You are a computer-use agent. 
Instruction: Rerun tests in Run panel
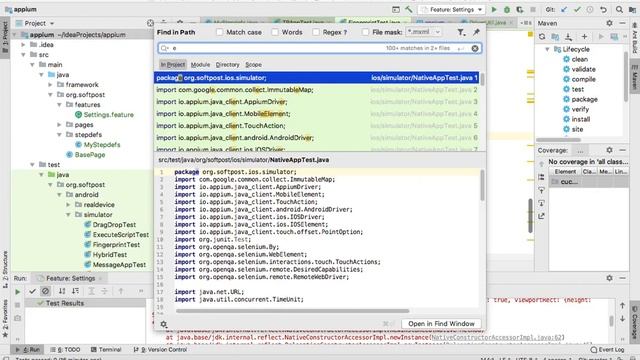[18, 291]
